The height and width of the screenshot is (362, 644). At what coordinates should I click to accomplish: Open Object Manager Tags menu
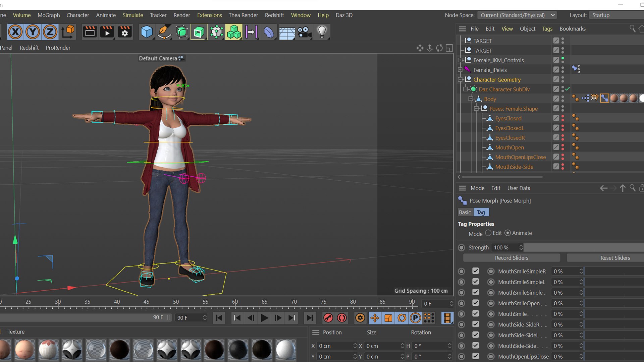547,29
